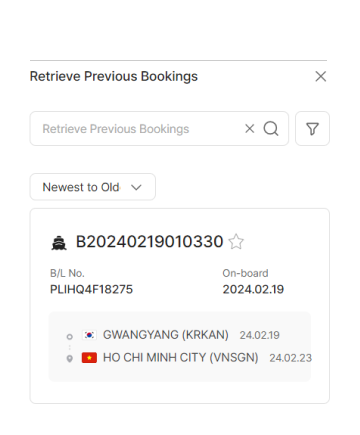Select booking number B20240219010330
This screenshot has height=435, width=360.
(x=149, y=241)
